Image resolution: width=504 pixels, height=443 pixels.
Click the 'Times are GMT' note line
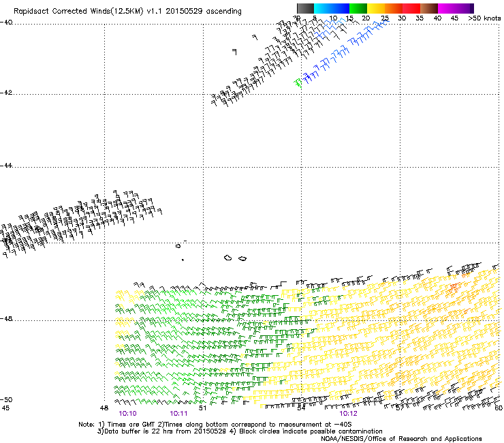pyautogui.click(x=215, y=425)
